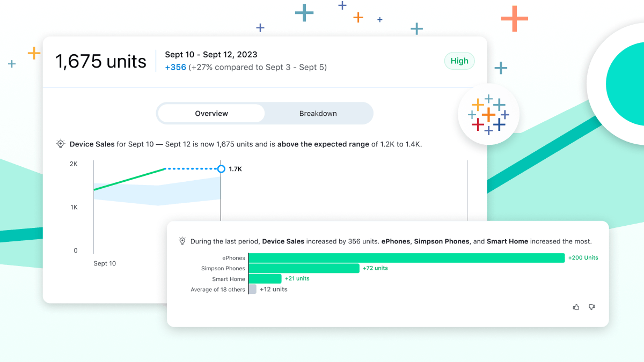644x362 pixels.
Task: Select the Overview tab
Action: pos(211,113)
